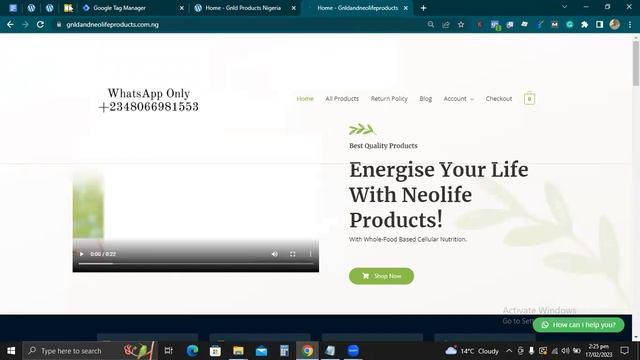Go back to the previous page
640x360 pixels.
tap(10, 24)
